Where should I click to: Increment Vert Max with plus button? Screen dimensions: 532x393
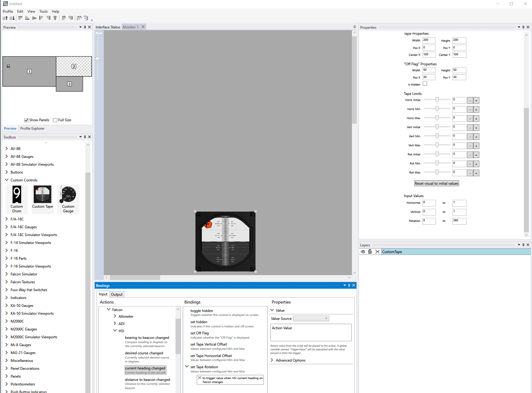tap(476, 146)
